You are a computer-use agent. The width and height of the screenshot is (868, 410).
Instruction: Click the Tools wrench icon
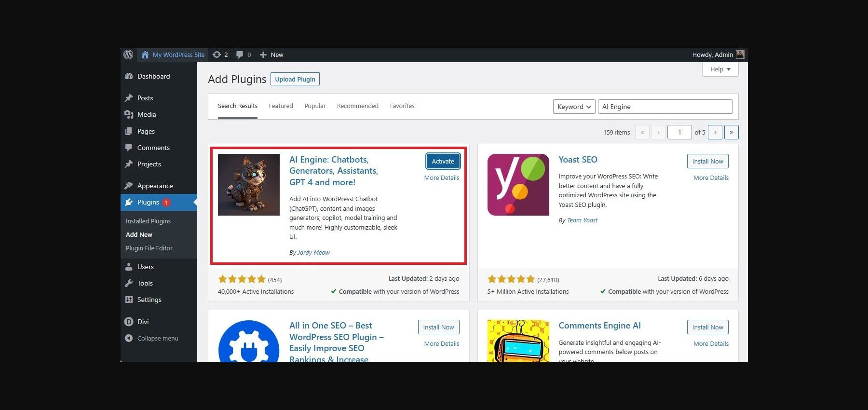pos(129,283)
